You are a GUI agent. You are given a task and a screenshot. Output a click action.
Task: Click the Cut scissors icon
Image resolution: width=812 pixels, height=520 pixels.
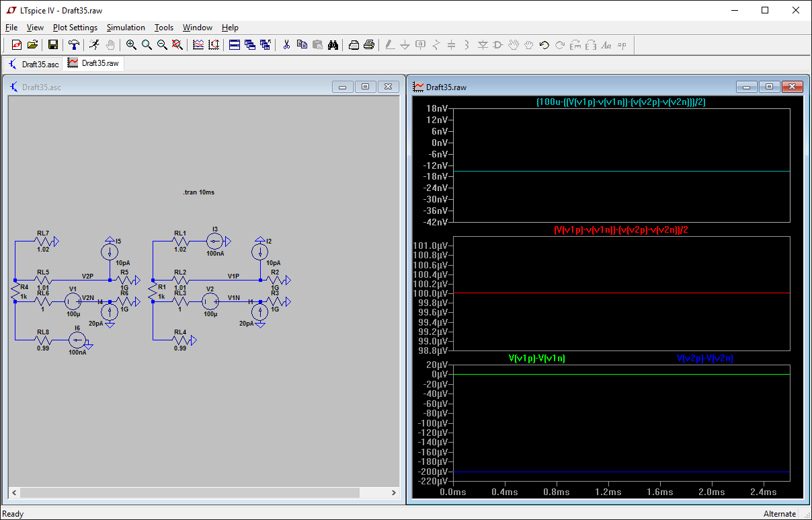point(286,45)
